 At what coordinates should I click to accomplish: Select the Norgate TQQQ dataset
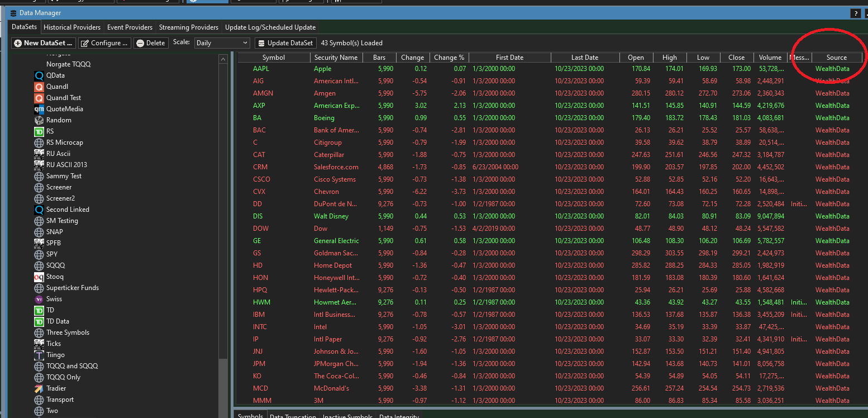(68, 64)
